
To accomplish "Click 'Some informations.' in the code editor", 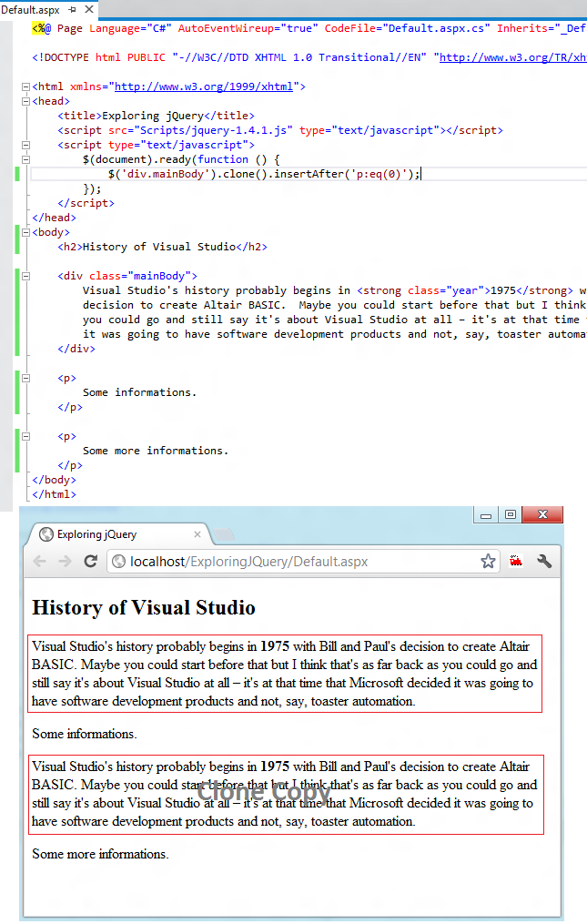I will 139,392.
